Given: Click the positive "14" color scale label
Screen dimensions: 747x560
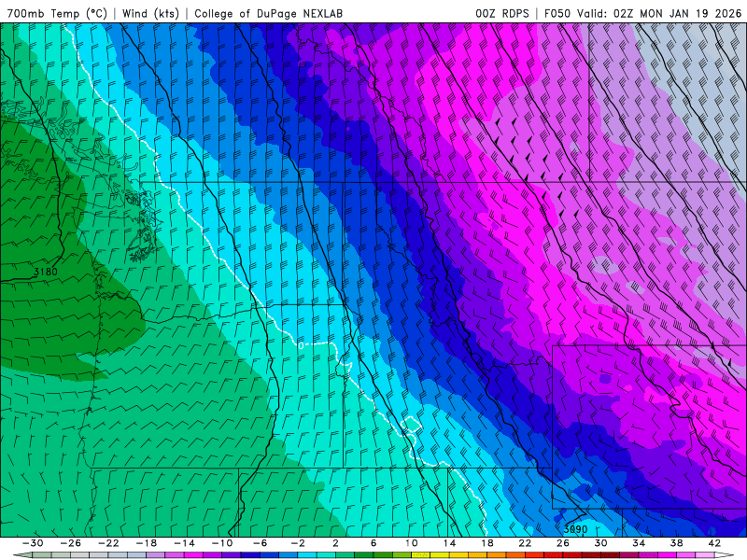Looking at the screenshot, I should pyautogui.click(x=449, y=543).
